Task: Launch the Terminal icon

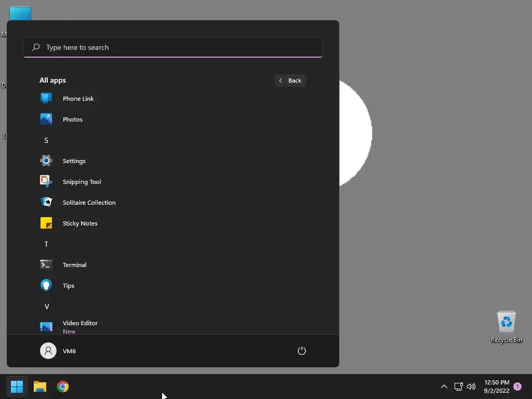Action: tap(46, 264)
